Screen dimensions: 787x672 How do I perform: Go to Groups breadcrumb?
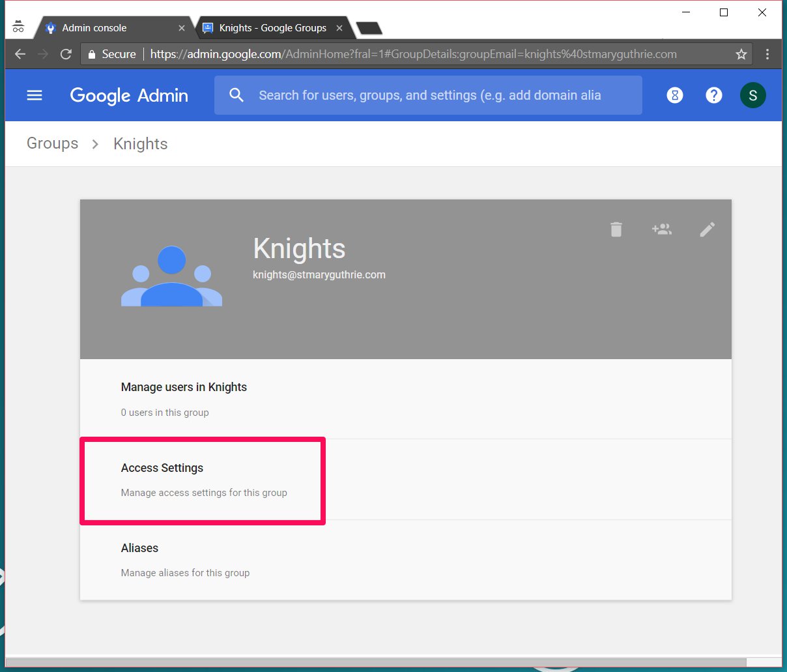pos(53,143)
